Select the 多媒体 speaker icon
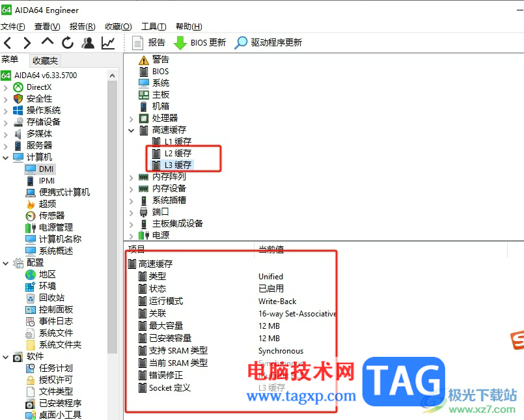 point(18,133)
